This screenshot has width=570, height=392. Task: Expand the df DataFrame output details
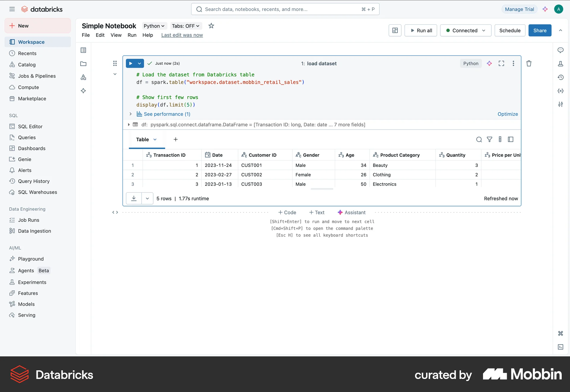pos(129,124)
